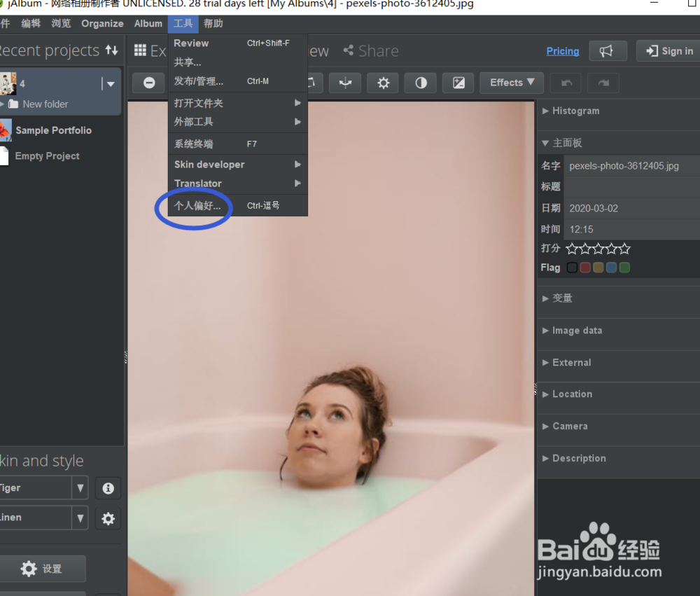Set rating to third star
Image resolution: width=700 pixels, height=596 pixels.
(598, 249)
